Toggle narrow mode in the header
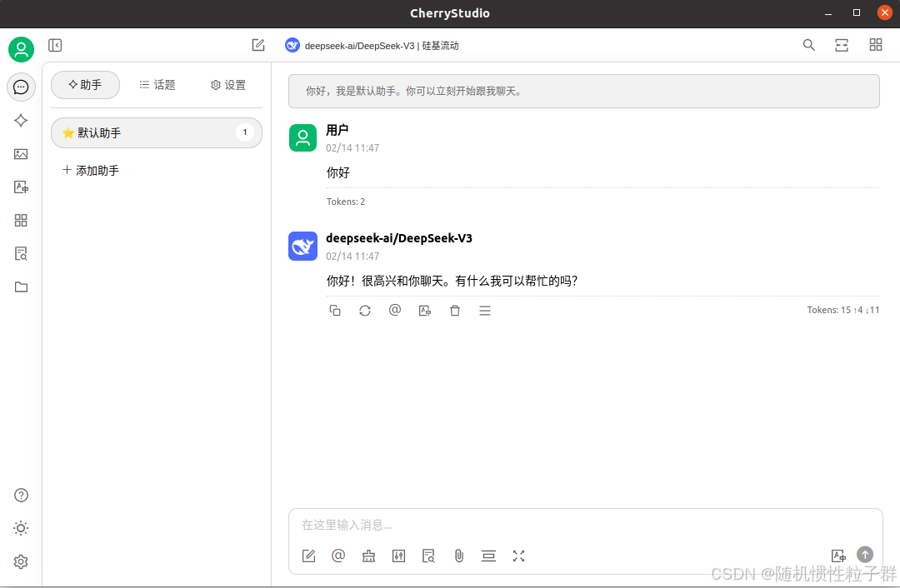Screen dimensions: 900x588 pyautogui.click(x=842, y=45)
